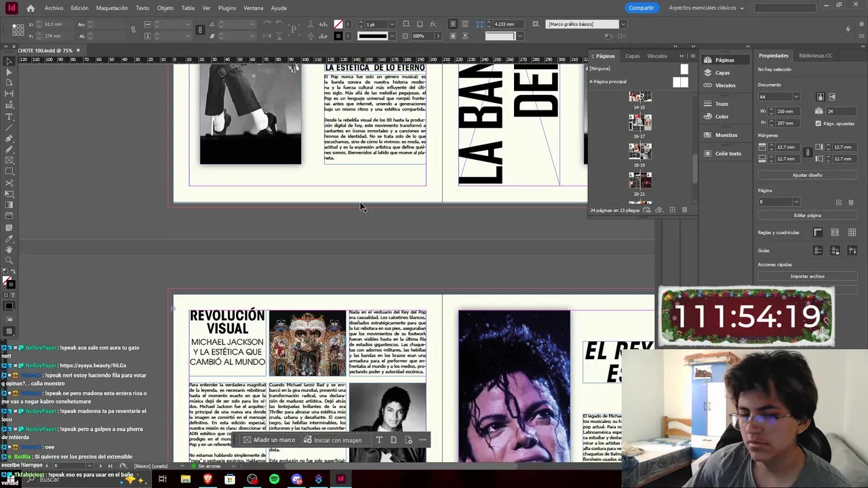
Task: Lock guides icon in Guías row
Action: click(x=835, y=251)
